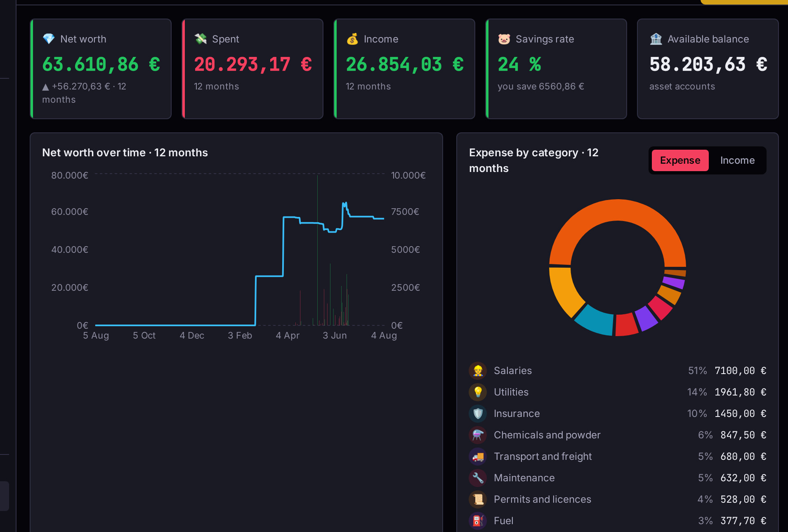Click the Savings rate 24 % value
The image size is (788, 532).
click(x=519, y=64)
